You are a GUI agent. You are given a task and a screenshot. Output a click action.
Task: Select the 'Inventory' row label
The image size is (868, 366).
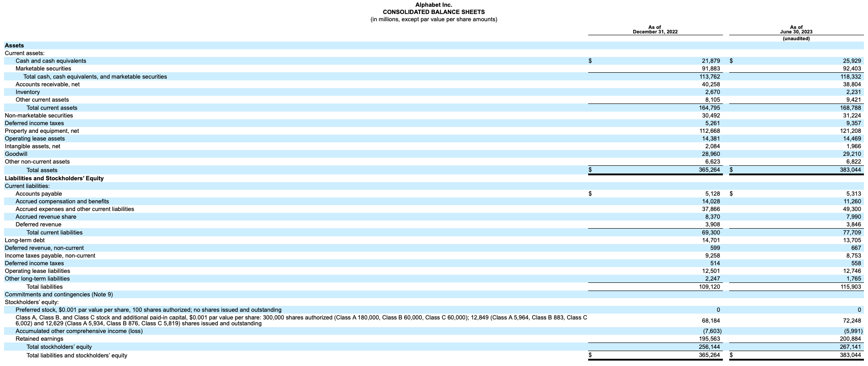28,92
